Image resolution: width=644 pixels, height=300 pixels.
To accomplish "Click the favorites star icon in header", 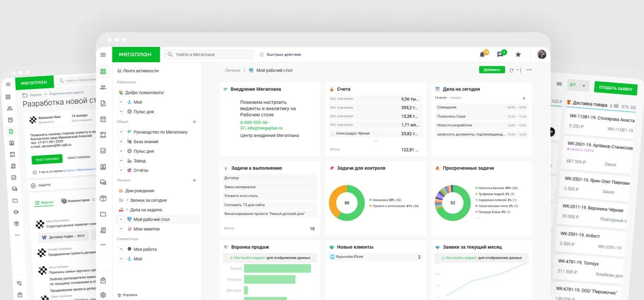I will [x=518, y=54].
